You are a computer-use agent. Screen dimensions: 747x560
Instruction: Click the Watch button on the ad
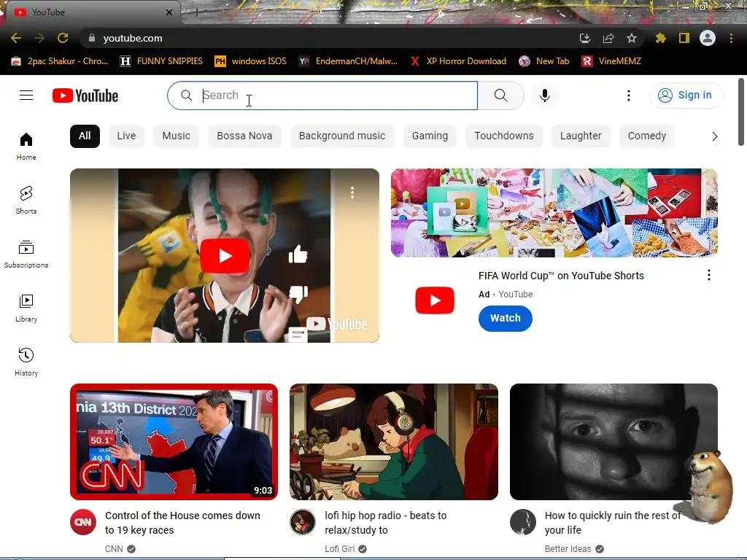(505, 318)
